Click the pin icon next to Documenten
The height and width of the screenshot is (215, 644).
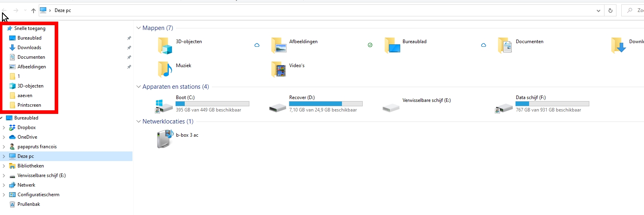click(129, 57)
